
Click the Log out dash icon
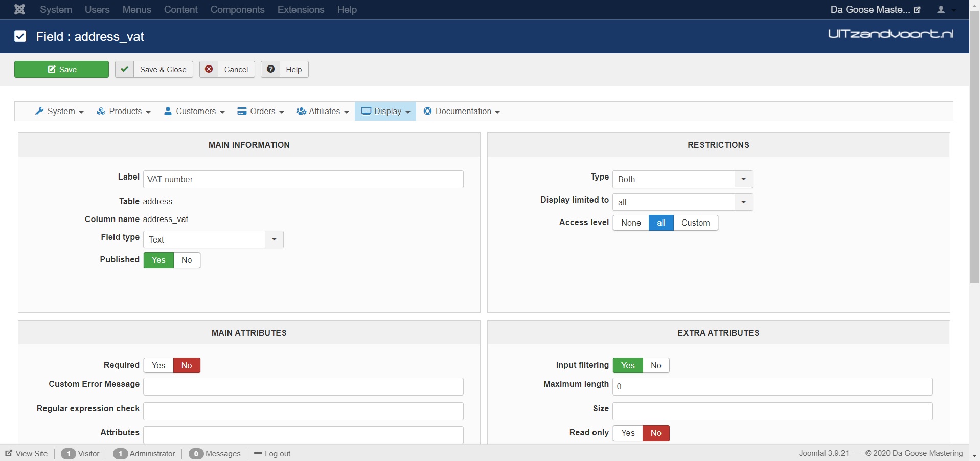click(x=258, y=453)
